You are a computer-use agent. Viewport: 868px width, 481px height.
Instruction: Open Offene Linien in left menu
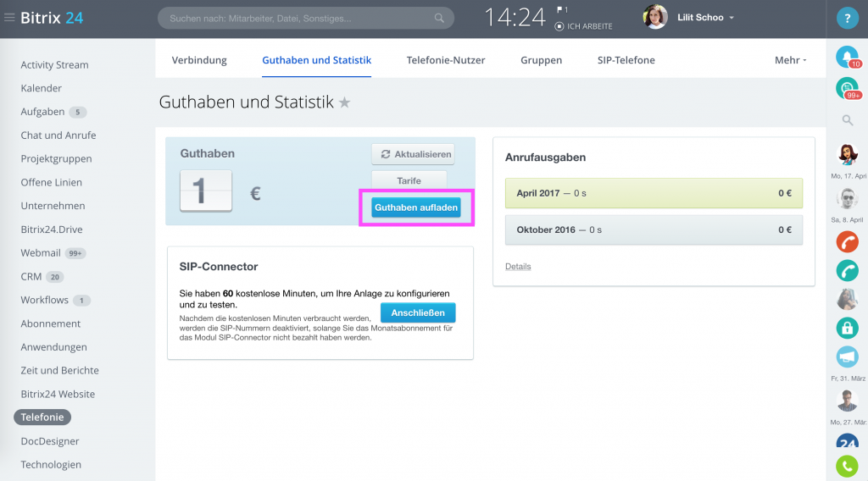coord(51,182)
